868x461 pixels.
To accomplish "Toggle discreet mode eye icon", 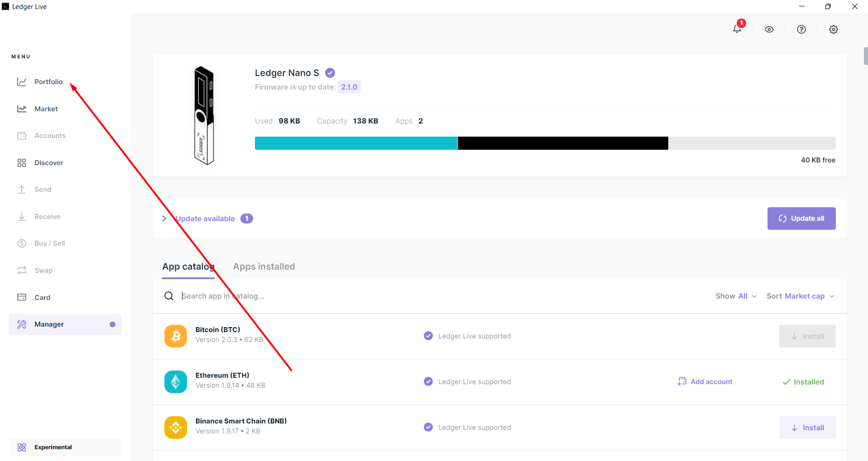I will (769, 29).
